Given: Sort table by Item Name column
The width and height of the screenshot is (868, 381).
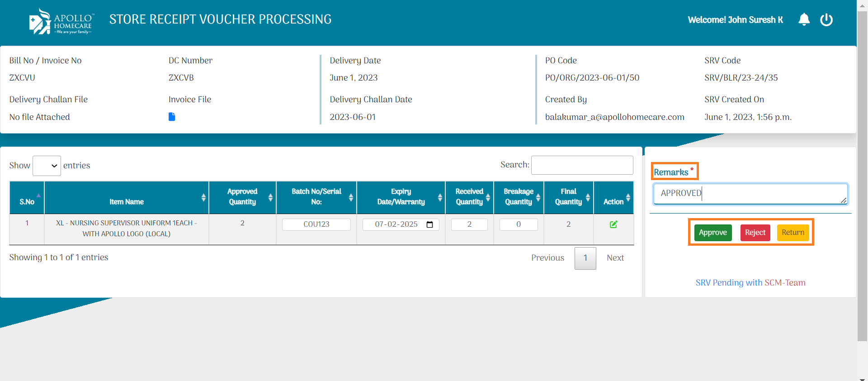Looking at the screenshot, I should (x=127, y=197).
